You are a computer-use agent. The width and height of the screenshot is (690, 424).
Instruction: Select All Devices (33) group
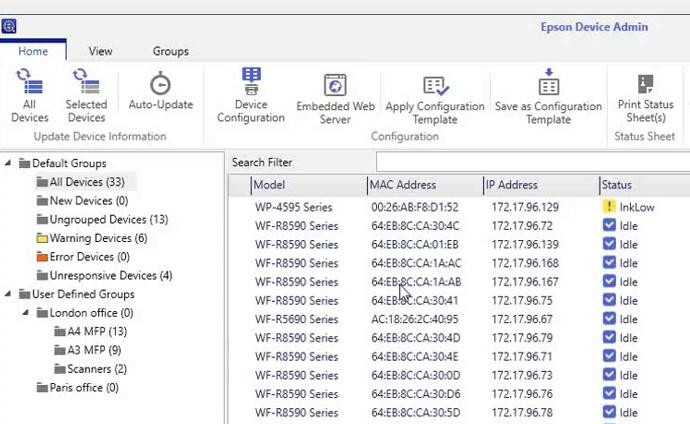click(86, 182)
